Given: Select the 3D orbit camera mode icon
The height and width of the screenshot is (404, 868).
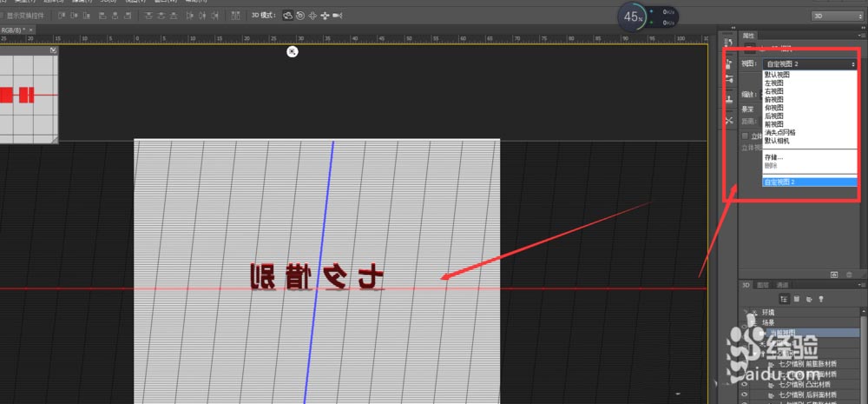Looking at the screenshot, I should 288,16.
